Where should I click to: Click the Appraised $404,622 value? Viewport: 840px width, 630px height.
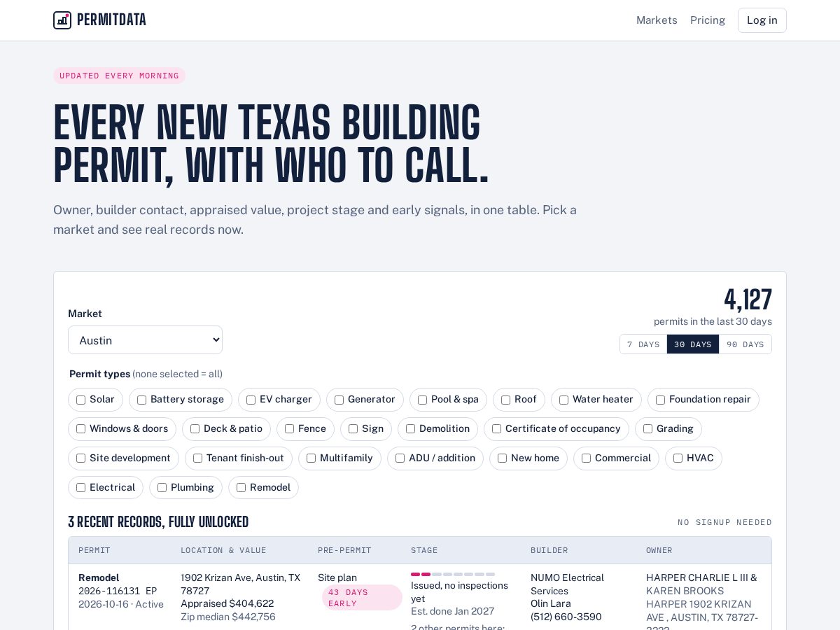click(227, 603)
